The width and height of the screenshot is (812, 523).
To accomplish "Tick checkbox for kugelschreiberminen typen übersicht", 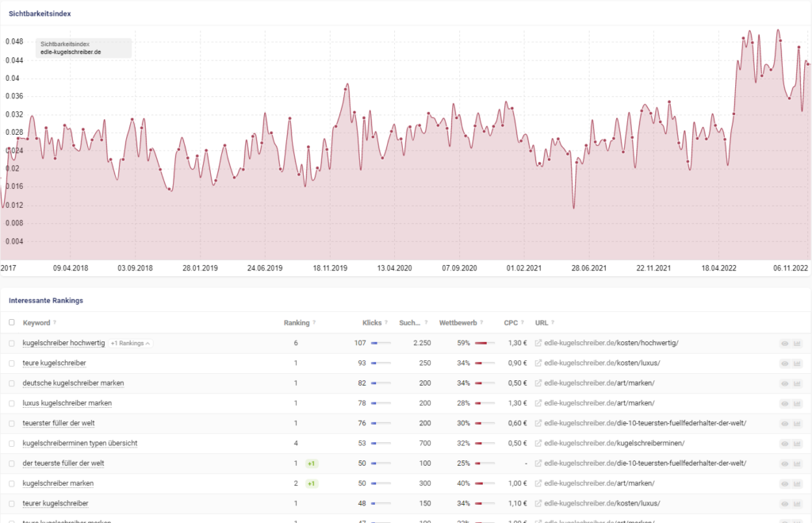I will (11, 444).
